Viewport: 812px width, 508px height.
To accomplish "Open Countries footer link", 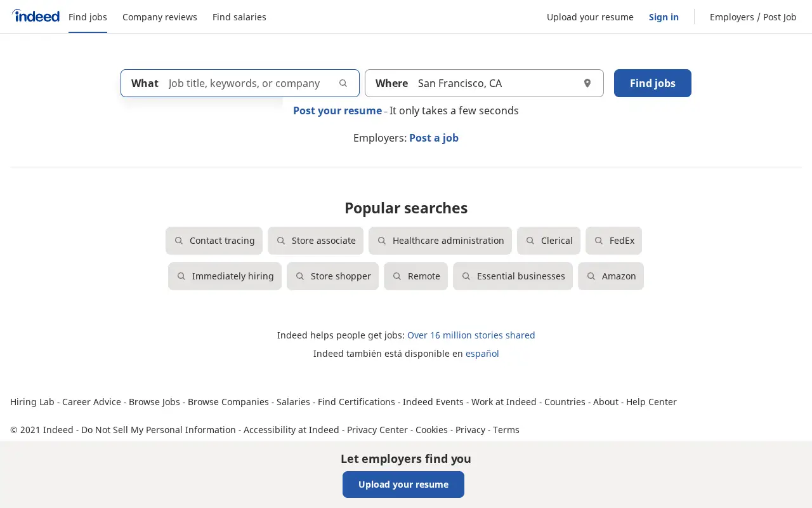I will 565,402.
